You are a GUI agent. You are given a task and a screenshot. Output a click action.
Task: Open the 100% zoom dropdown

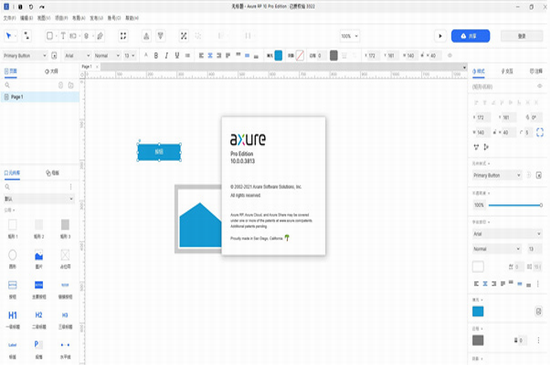(349, 36)
